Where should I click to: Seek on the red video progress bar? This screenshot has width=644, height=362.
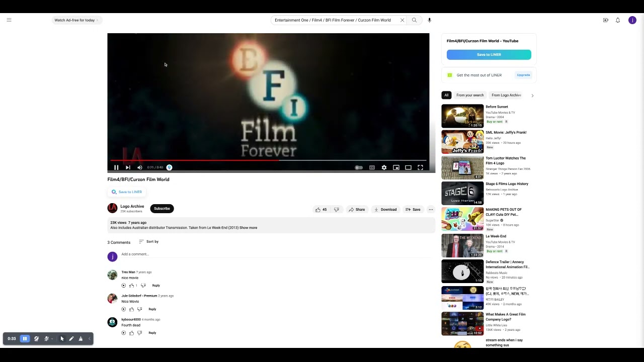point(268,160)
